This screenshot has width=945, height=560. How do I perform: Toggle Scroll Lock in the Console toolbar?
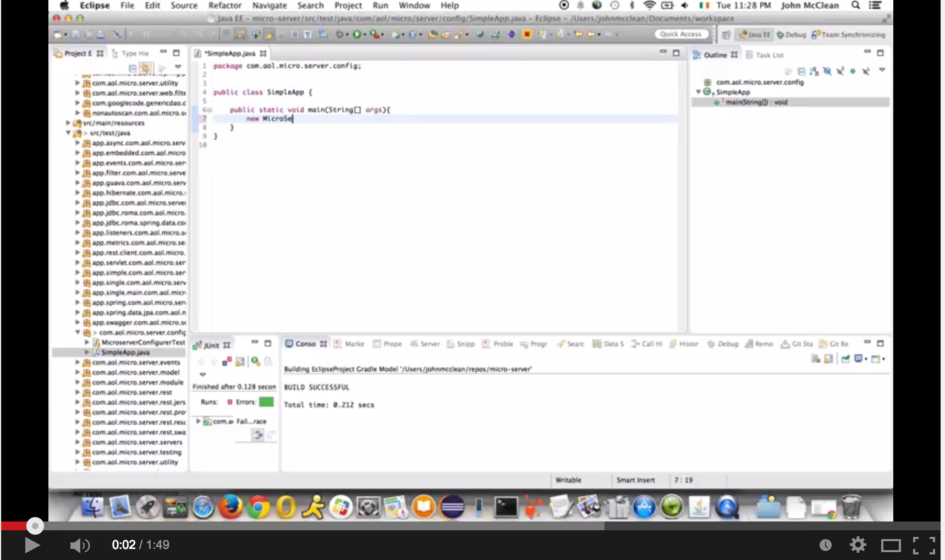click(x=828, y=359)
